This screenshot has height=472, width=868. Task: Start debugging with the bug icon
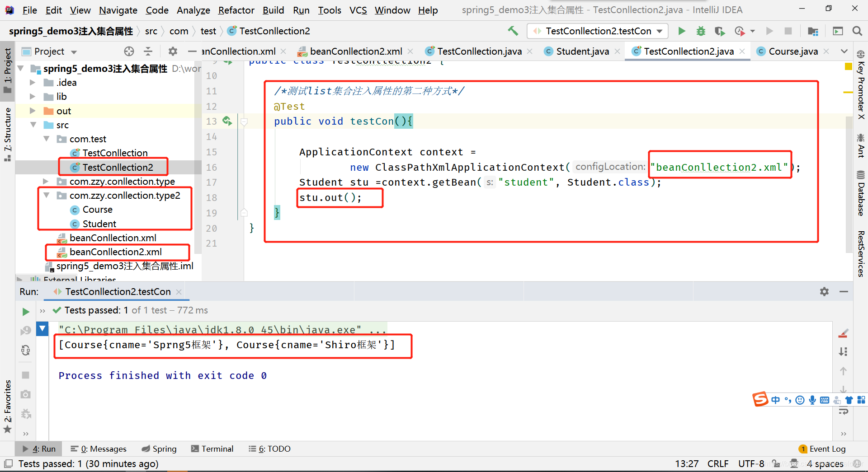click(x=701, y=31)
